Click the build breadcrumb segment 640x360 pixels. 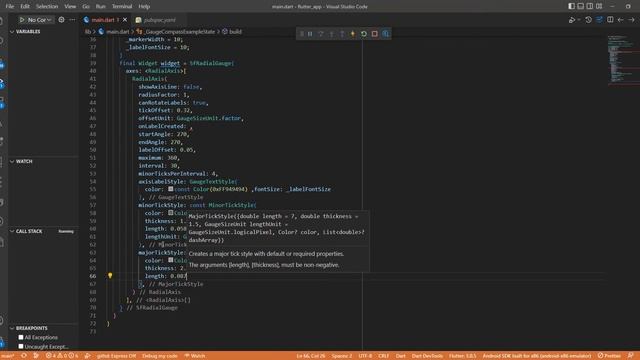[x=235, y=31]
